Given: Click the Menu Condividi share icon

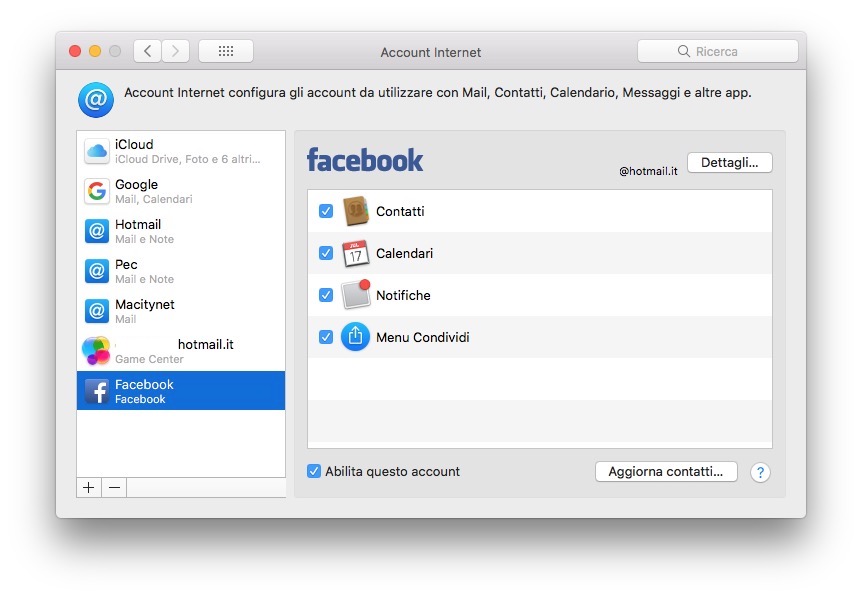Looking at the screenshot, I should 355,337.
